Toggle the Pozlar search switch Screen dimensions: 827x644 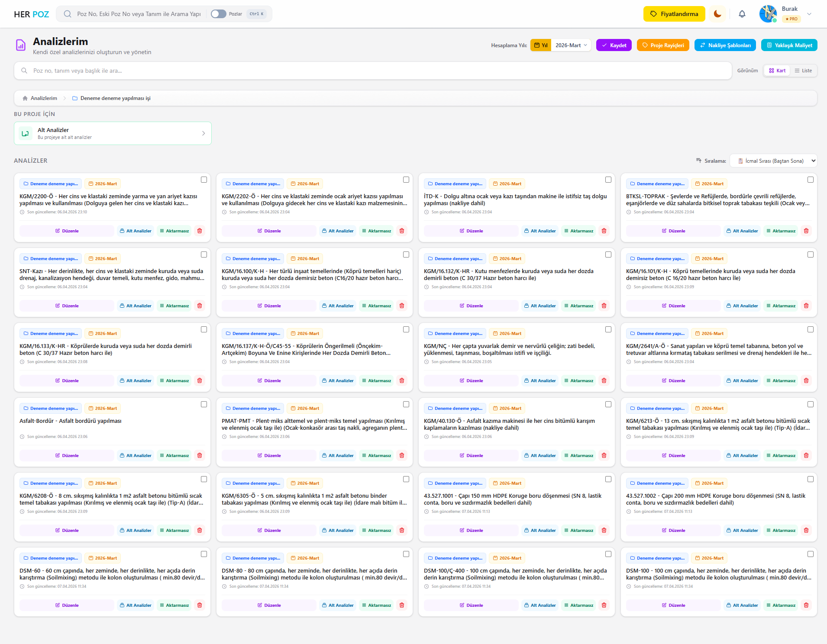pyautogui.click(x=219, y=14)
